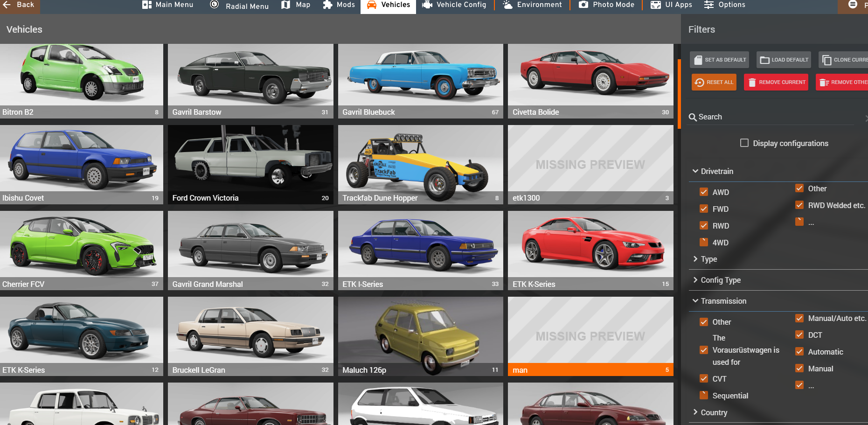This screenshot has height=425, width=868.
Task: Switch to the Mods tab
Action: [339, 5]
